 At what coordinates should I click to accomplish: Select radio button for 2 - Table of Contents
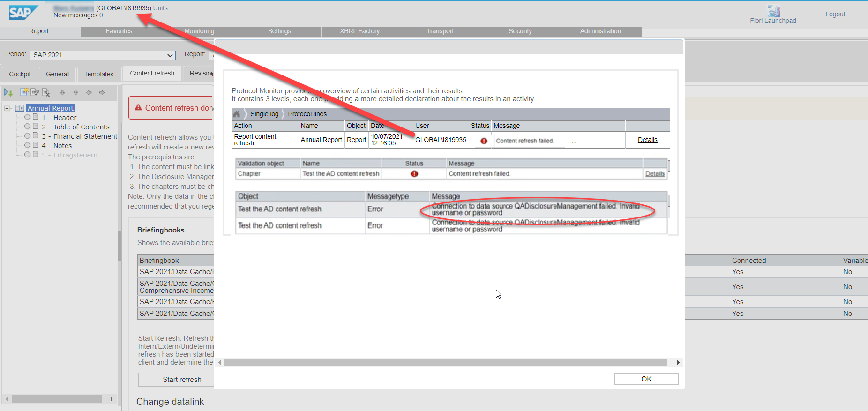pos(28,127)
